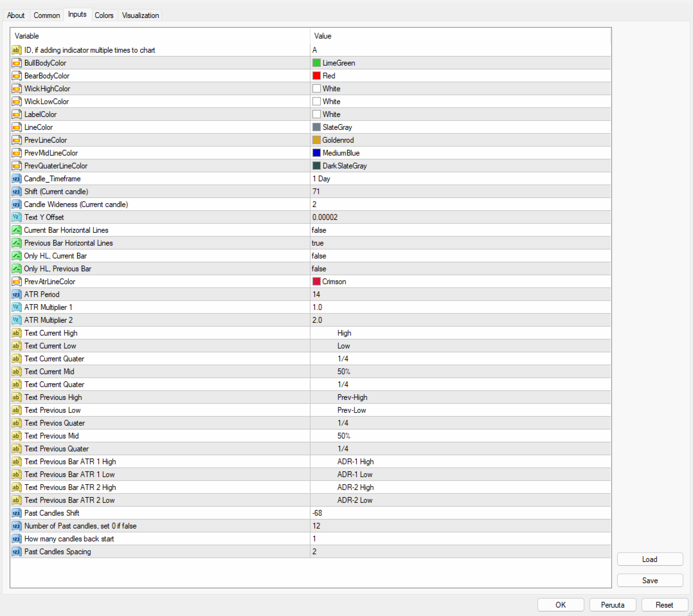Select the bool icon beside Previous Bar Horizontal Lines
Screen dimensions: 693x616
(x=16, y=243)
